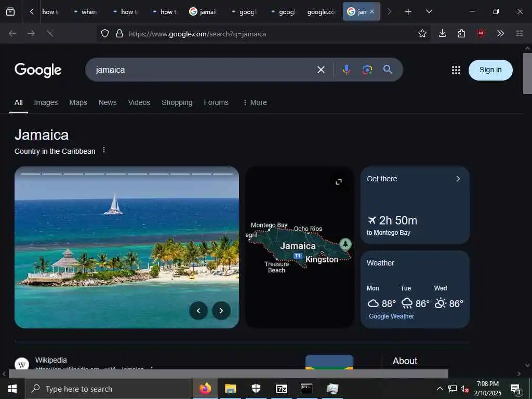Open 7-Zip from the taskbar
The width and height of the screenshot is (532, 399).
282,389
